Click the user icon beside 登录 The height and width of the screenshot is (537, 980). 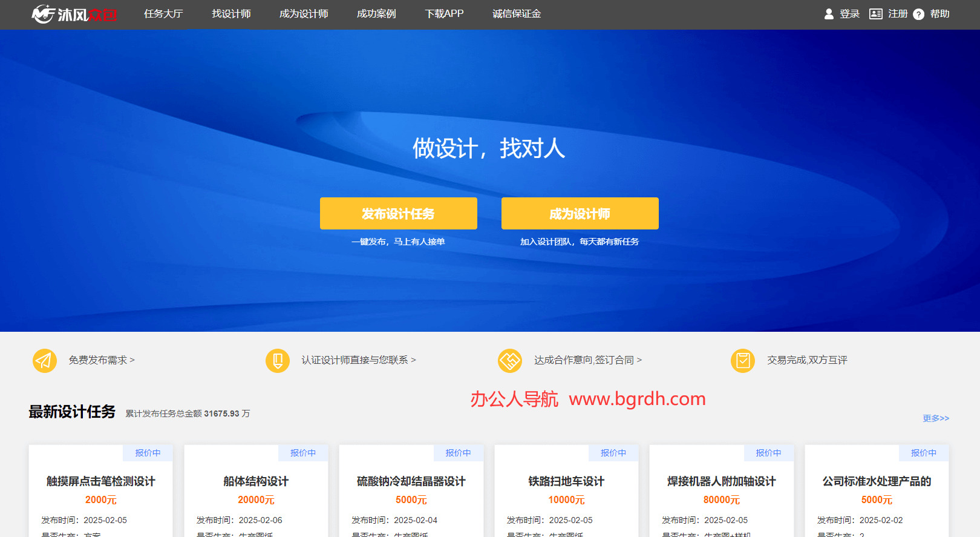click(x=829, y=14)
